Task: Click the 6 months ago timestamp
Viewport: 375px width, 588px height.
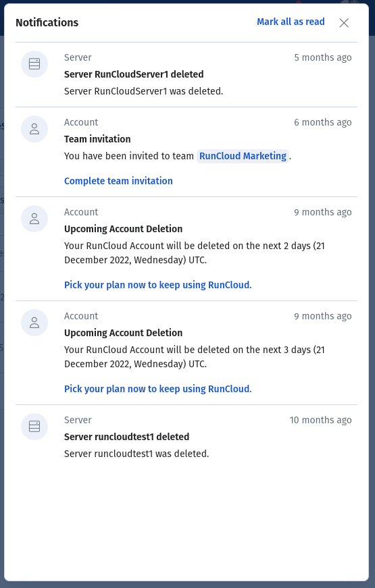Action: coord(323,122)
